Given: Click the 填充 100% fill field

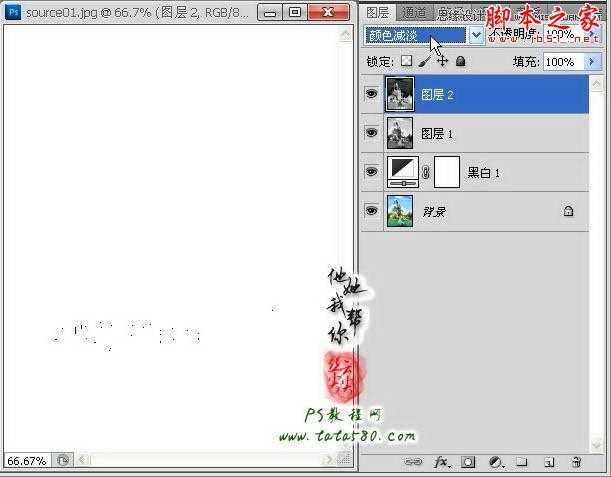Looking at the screenshot, I should pyautogui.click(x=563, y=62).
